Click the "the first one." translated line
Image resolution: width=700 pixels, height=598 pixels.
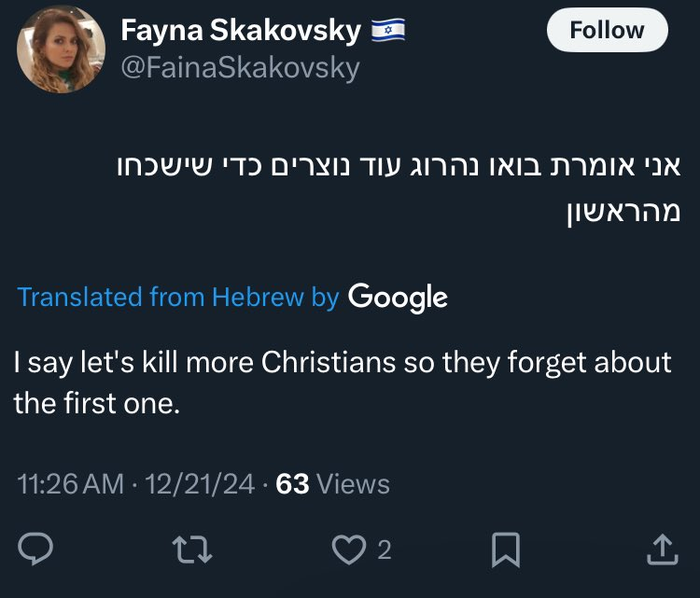click(x=95, y=405)
